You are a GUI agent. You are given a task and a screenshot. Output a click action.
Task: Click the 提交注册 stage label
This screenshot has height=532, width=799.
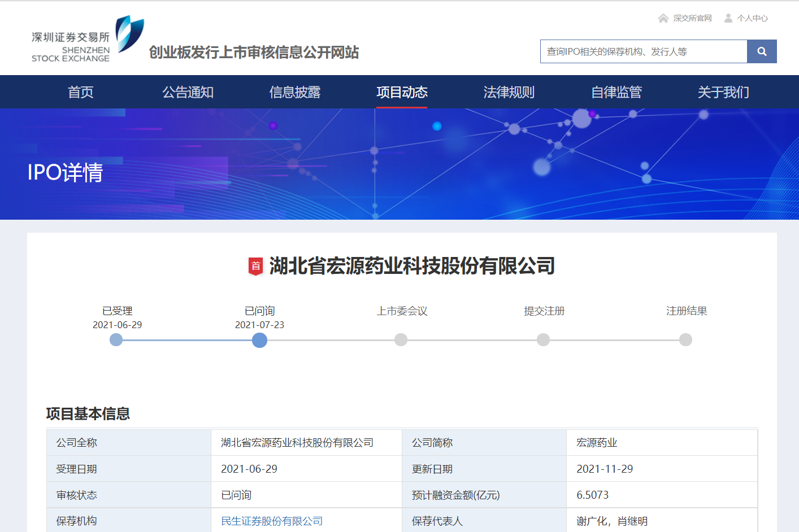click(x=544, y=311)
